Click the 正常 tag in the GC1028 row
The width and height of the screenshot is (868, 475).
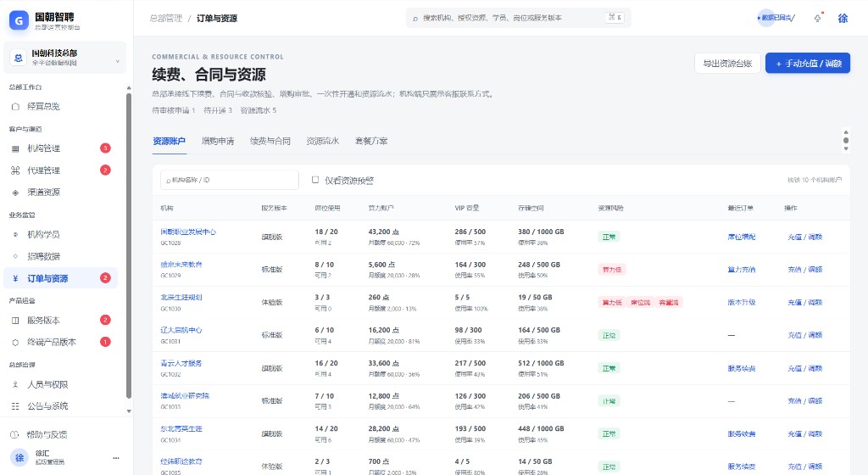click(x=609, y=237)
